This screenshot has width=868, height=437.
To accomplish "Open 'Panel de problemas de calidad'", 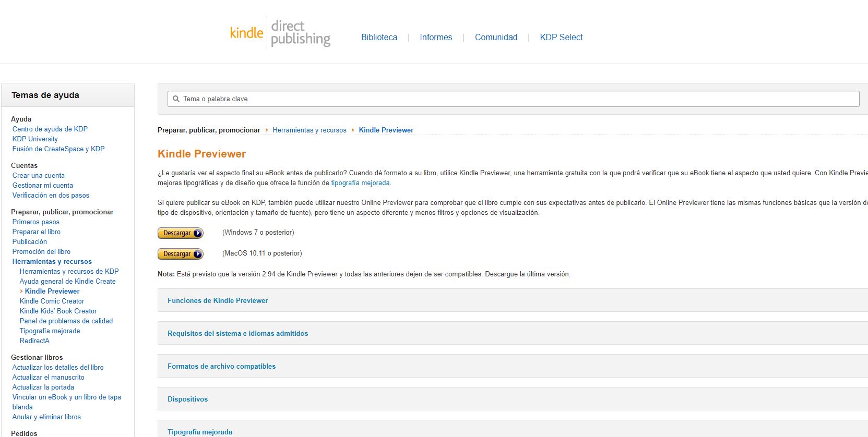I will (66, 321).
